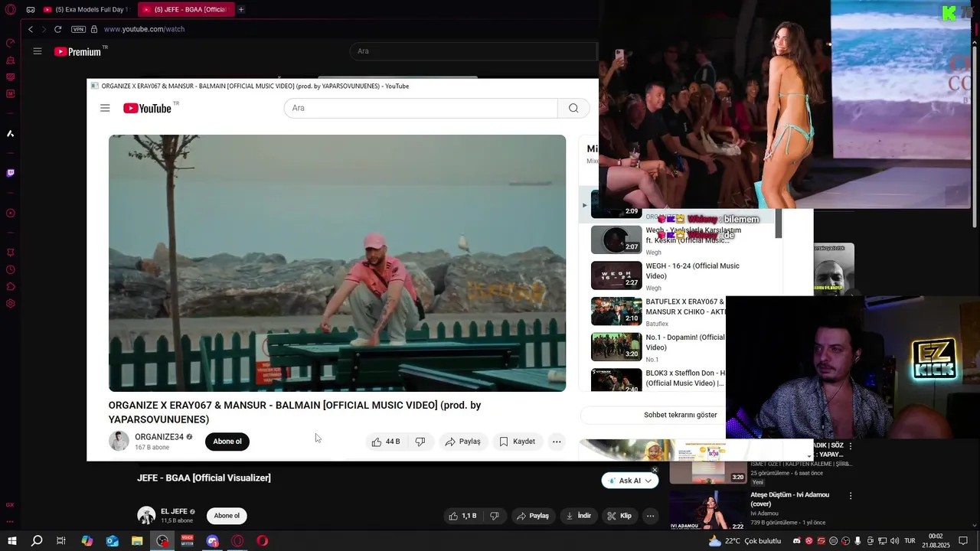Like the BALMAIN video (44 B)
The image size is (980, 551).
387,442
